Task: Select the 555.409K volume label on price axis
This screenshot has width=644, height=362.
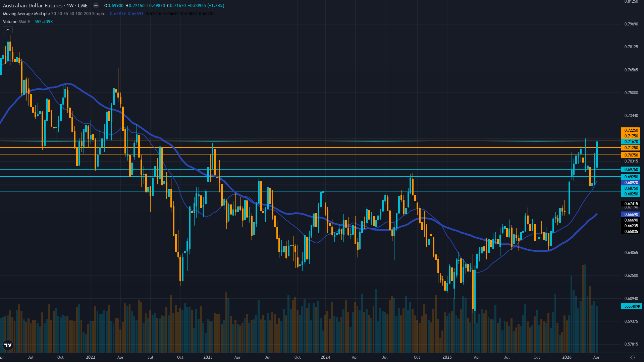Action: pos(632,306)
